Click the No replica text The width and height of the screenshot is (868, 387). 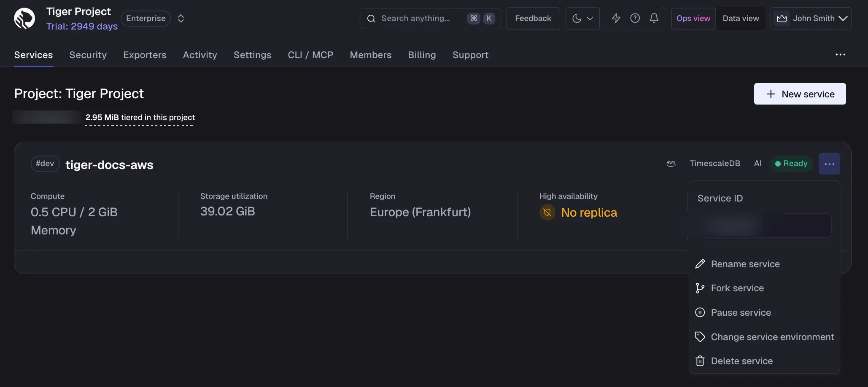(589, 212)
